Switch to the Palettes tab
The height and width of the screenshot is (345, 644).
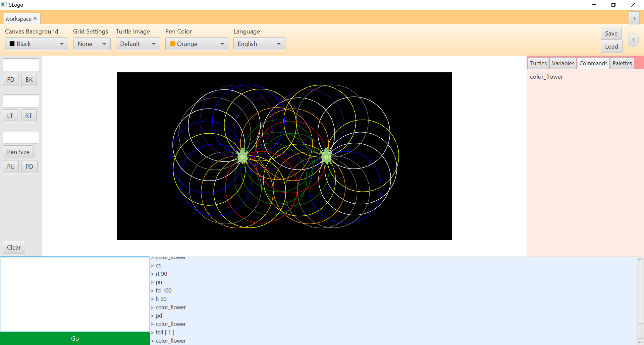(622, 63)
